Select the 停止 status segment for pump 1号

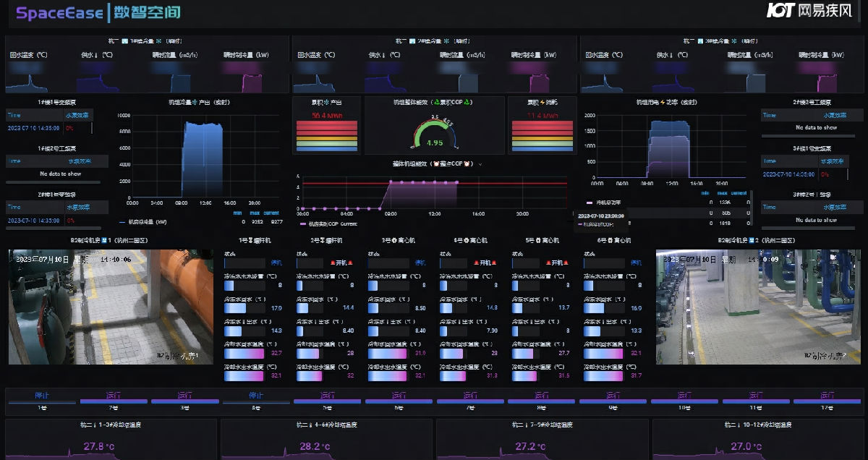(x=42, y=397)
